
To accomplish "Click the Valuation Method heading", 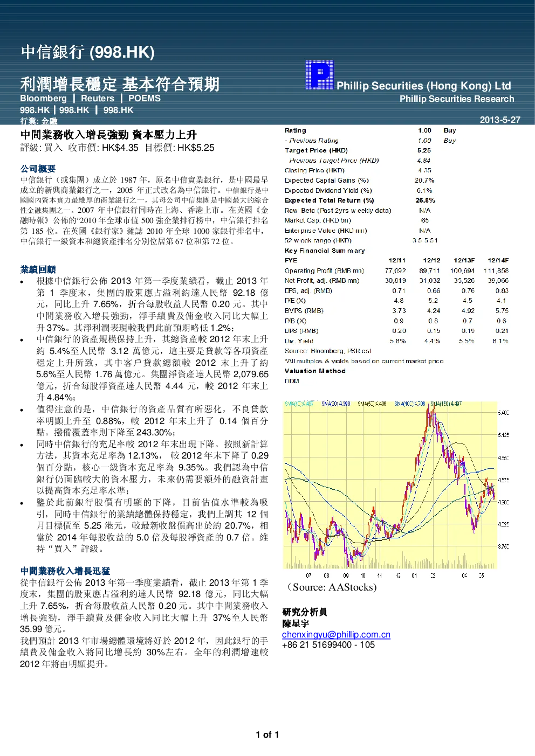I will [x=315, y=371].
